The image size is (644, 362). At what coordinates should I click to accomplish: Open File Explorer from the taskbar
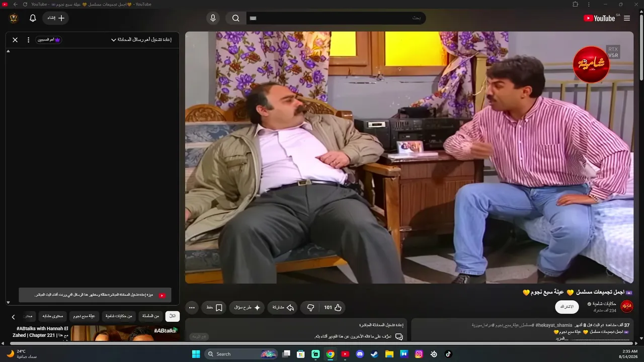pyautogui.click(x=389, y=354)
